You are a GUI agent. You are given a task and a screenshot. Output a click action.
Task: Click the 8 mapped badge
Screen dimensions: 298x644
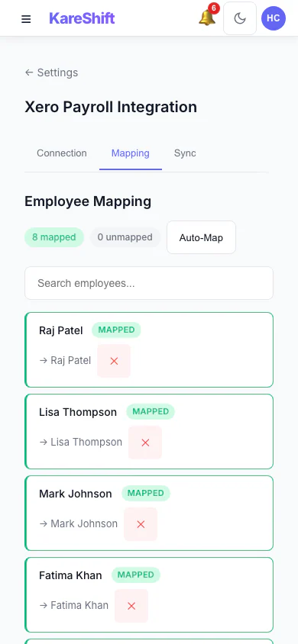click(54, 237)
